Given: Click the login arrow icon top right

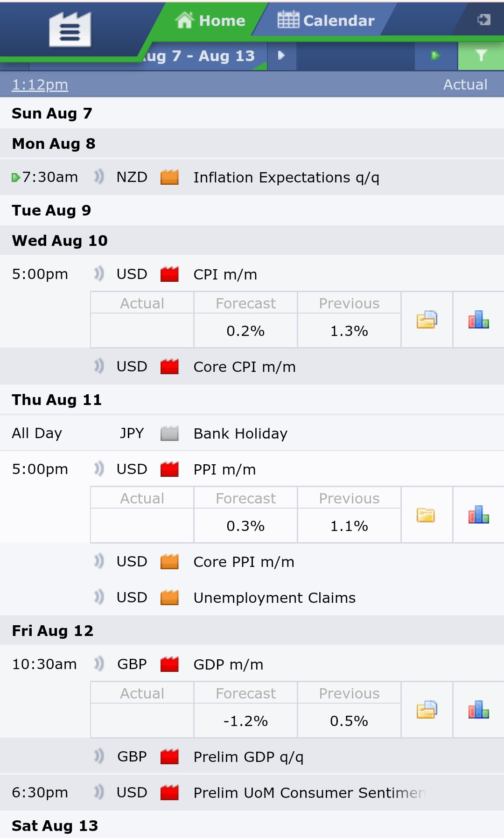Looking at the screenshot, I should 483,20.
